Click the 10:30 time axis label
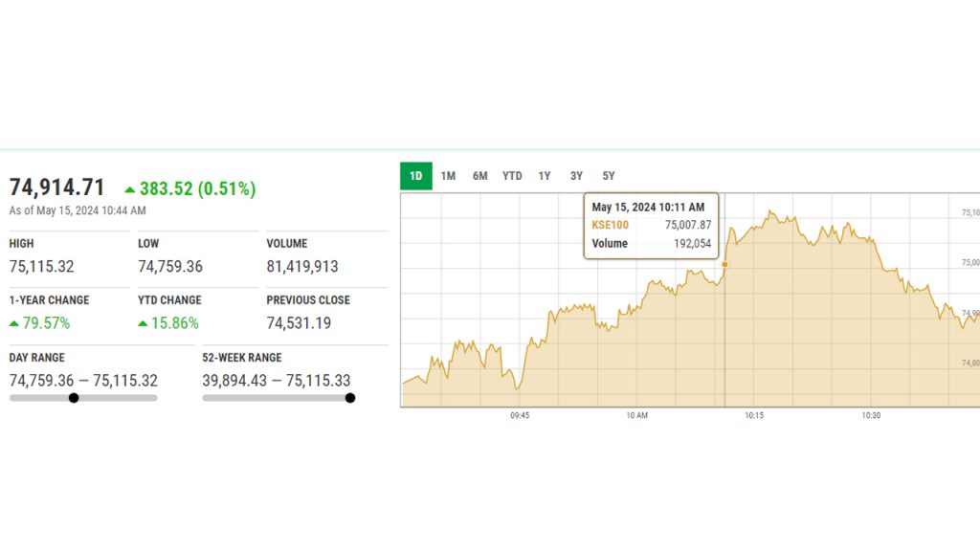Image resolution: width=980 pixels, height=551 pixels. point(871,416)
